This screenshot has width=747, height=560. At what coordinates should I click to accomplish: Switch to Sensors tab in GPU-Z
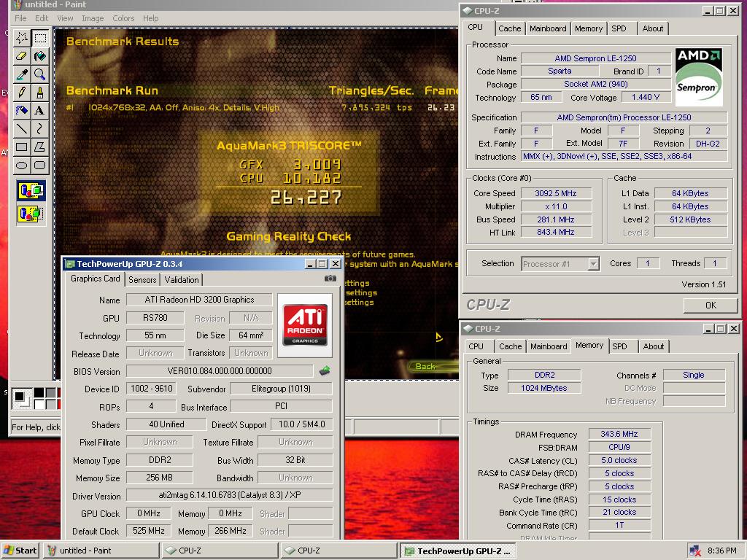click(x=142, y=280)
